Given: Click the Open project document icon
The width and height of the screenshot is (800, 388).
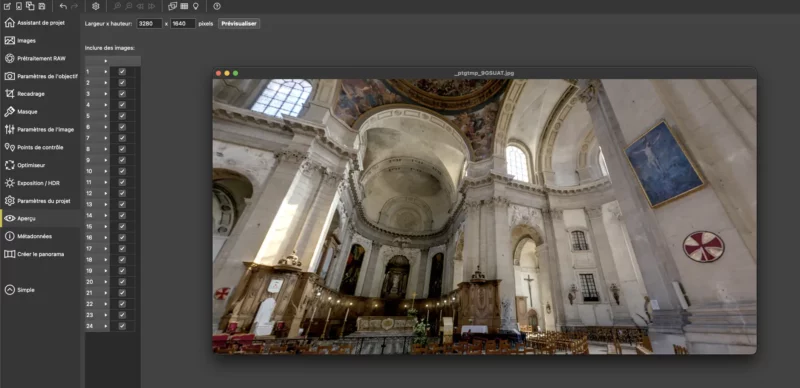Looking at the screenshot, I should pyautogui.click(x=19, y=6).
